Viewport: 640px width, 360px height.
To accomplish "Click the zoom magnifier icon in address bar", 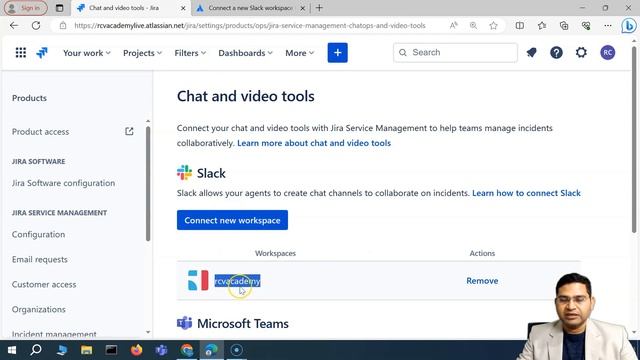I will pos(473,25).
